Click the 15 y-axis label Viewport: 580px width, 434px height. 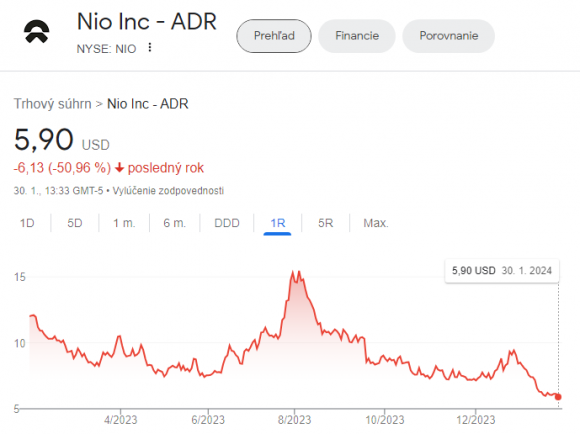(20, 277)
